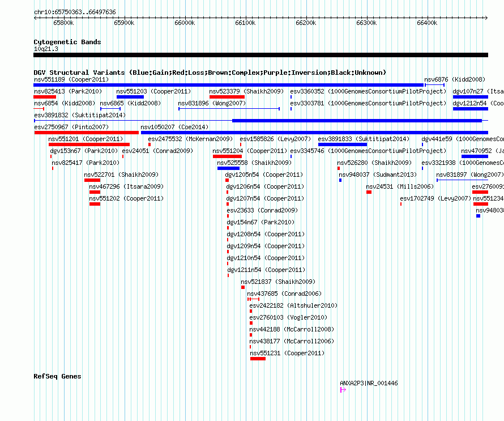Image resolution: width=504 pixels, height=421 pixels.
Task: Click the DGV Structural Variants track title
Action: [x=210, y=73]
